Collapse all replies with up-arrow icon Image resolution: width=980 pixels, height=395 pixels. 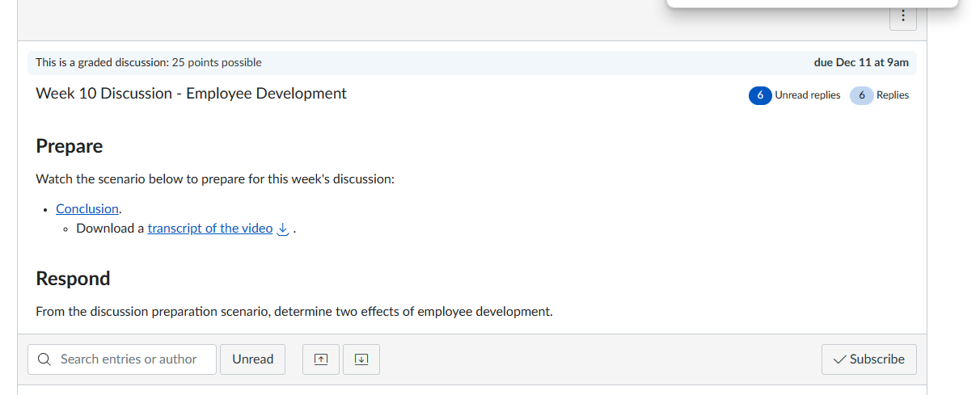(321, 359)
